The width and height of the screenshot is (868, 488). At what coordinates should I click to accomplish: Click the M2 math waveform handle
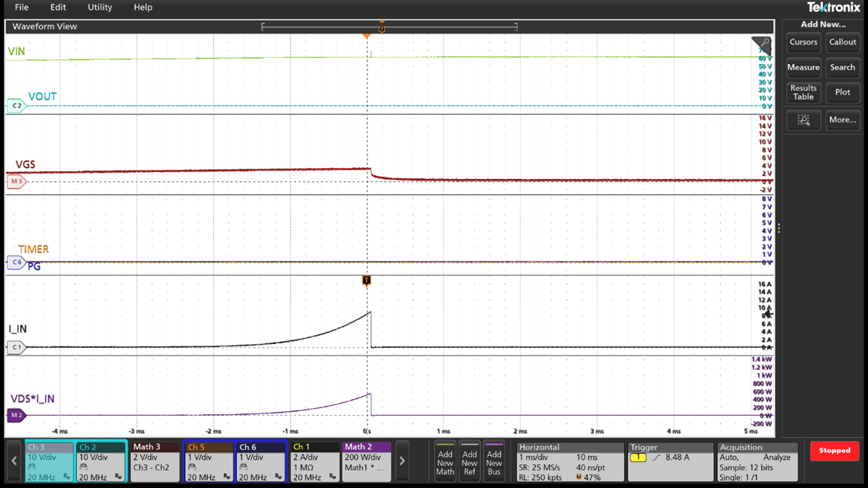tap(16, 416)
